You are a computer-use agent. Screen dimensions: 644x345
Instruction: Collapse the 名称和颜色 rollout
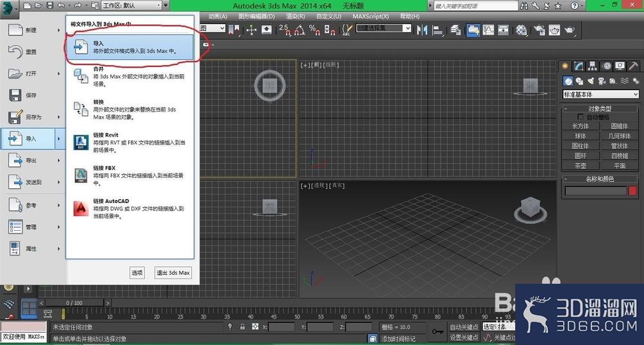[x=600, y=179]
